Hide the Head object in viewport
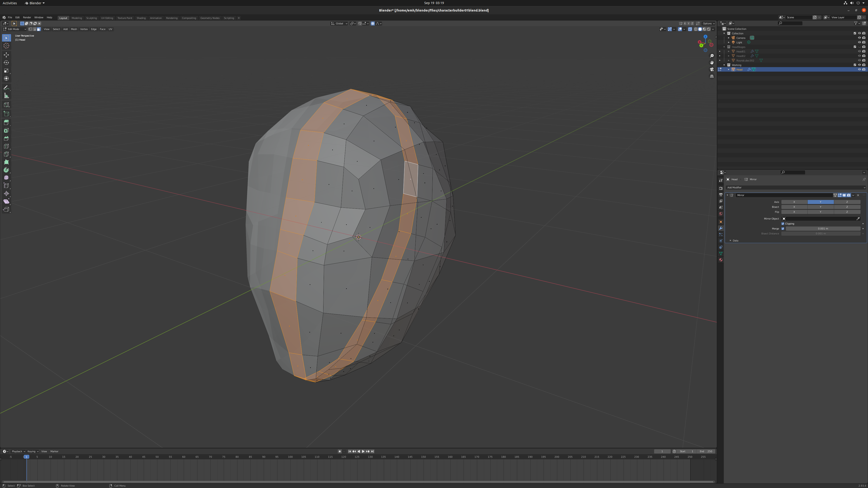868x488 pixels. 859,70
